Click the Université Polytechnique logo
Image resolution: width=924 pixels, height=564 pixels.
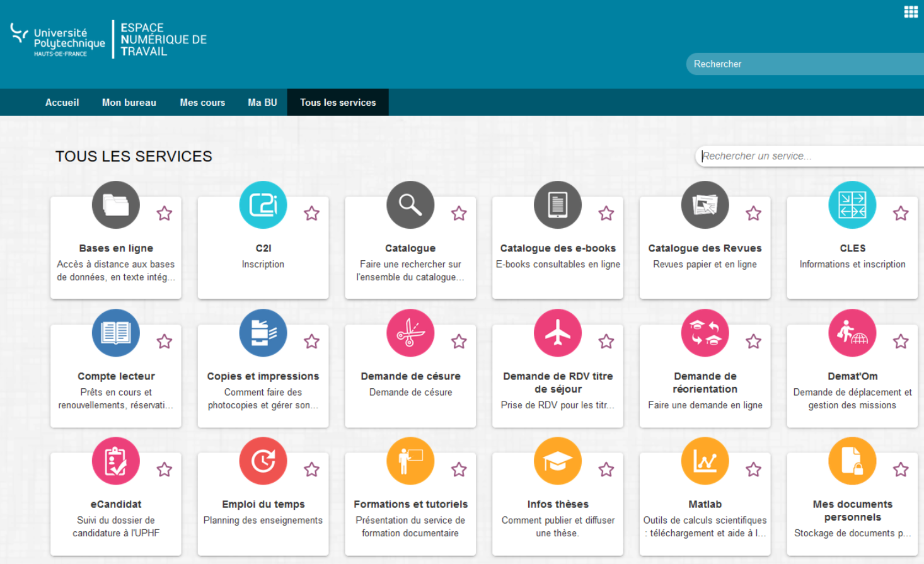(x=58, y=40)
